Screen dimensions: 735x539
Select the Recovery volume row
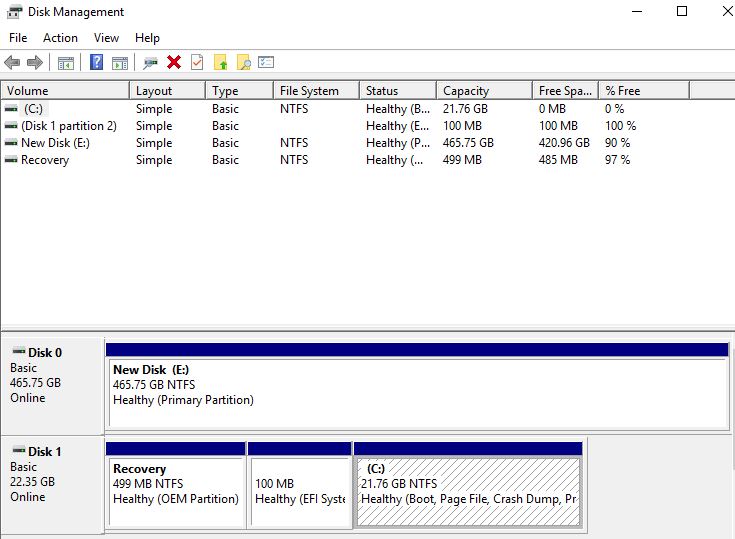[x=45, y=160]
